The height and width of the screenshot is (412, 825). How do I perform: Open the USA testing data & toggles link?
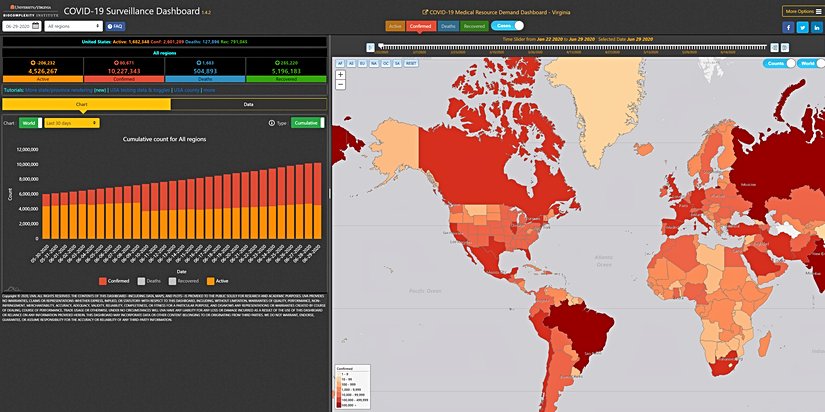tap(141, 89)
